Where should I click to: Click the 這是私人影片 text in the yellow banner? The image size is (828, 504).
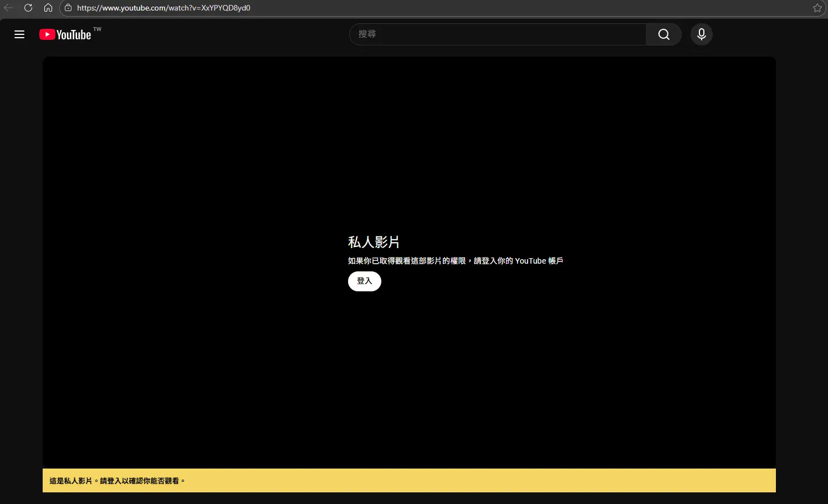point(71,481)
